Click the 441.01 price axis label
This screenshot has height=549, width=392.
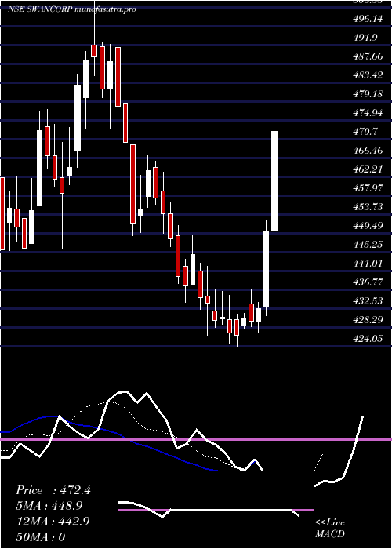(368, 264)
